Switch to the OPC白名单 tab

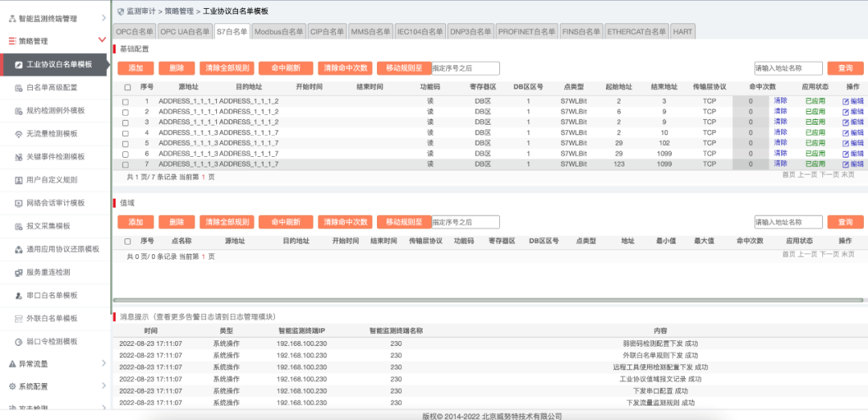point(134,31)
